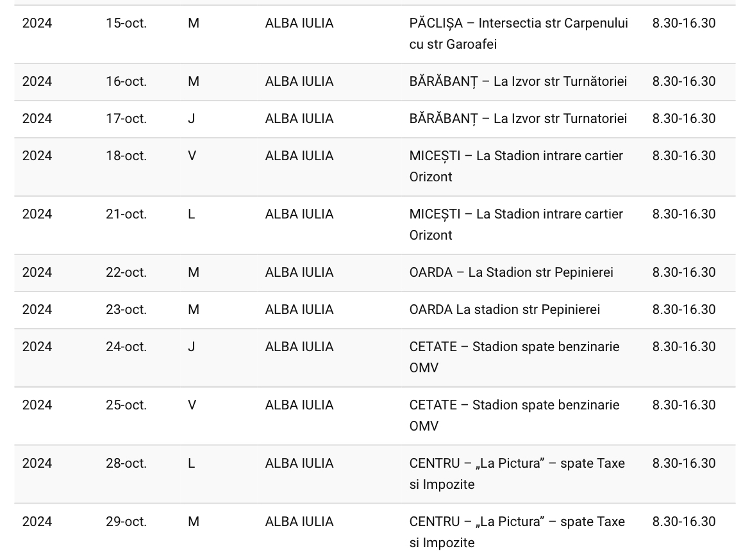Select BĂRĂBANȚ location in 17-oct. row

518,119
